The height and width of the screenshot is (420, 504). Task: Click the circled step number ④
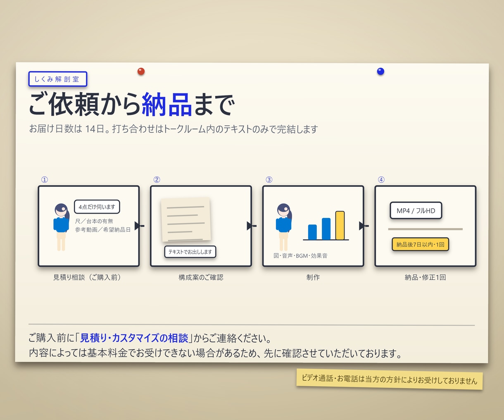point(381,179)
